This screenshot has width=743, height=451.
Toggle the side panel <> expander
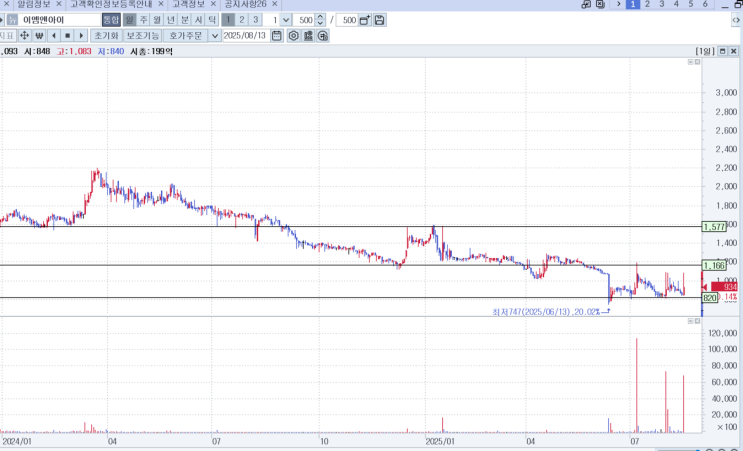click(736, 20)
